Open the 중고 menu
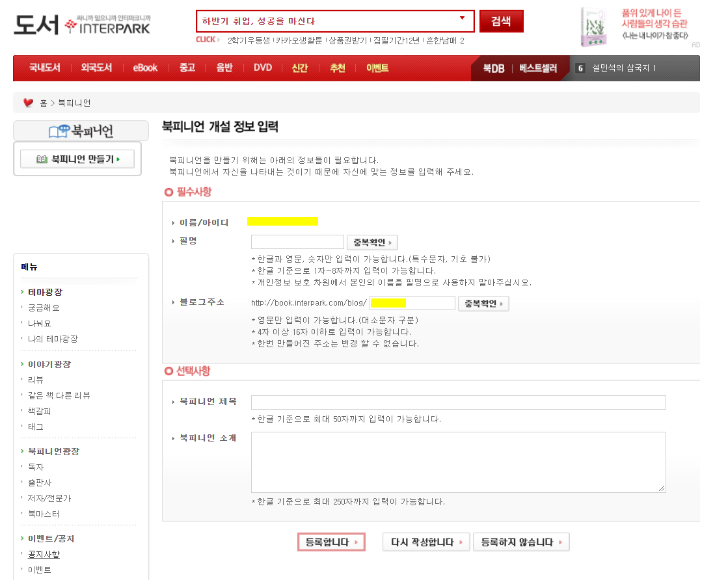The height and width of the screenshot is (580, 728). (x=187, y=68)
